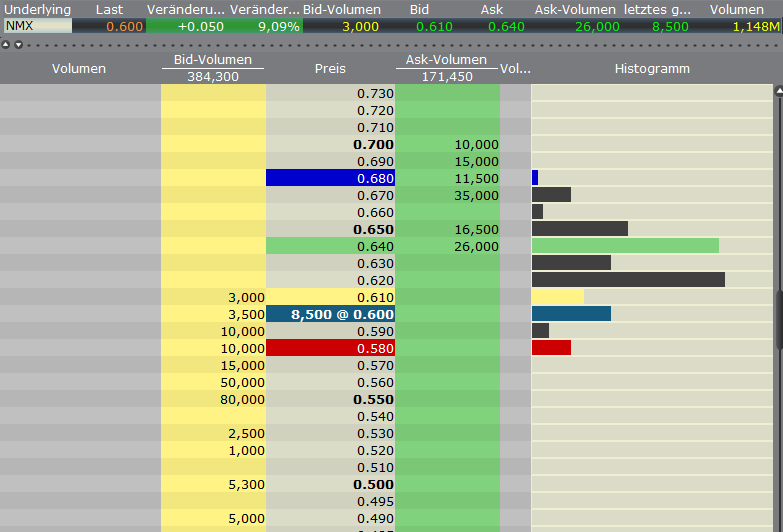Click the Ask-Volumen ladder column header
783x532 pixels.
446,60
